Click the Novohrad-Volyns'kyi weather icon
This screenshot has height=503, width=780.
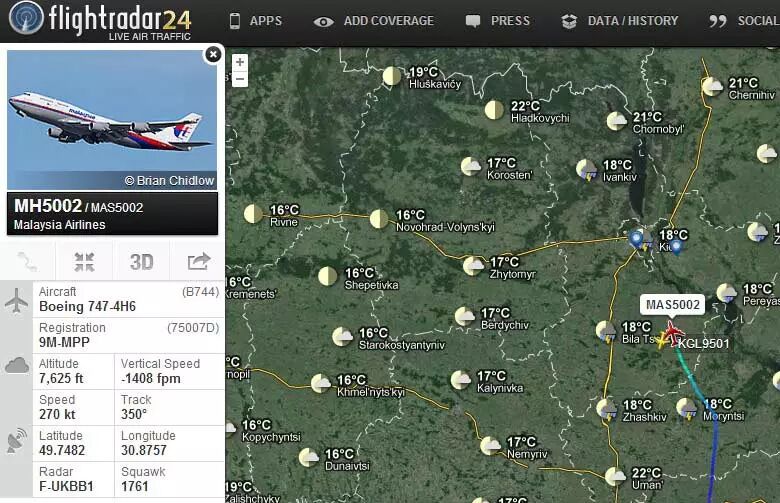379,219
